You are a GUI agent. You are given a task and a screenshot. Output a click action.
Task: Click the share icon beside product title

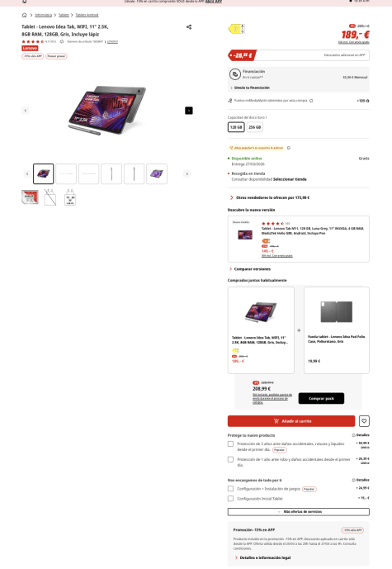point(189,27)
